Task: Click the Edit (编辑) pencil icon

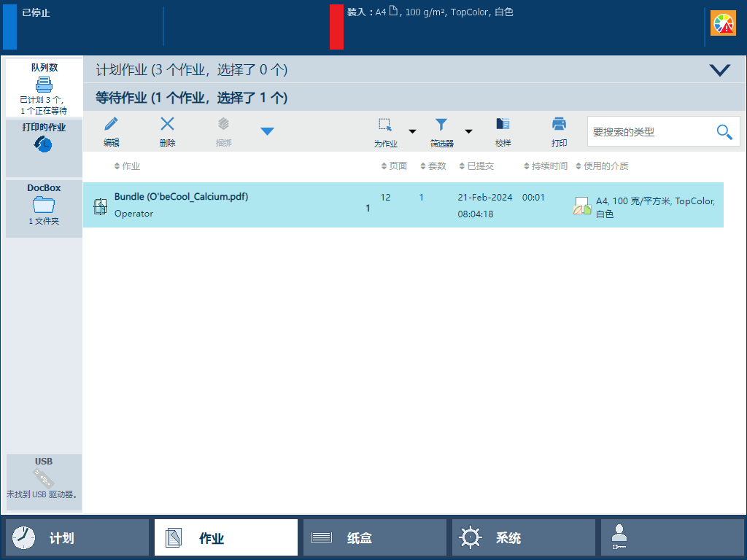Action: 111,124
